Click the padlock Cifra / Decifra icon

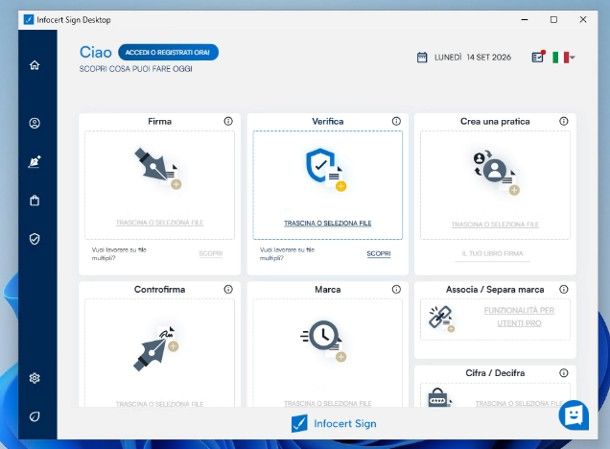tap(439, 397)
